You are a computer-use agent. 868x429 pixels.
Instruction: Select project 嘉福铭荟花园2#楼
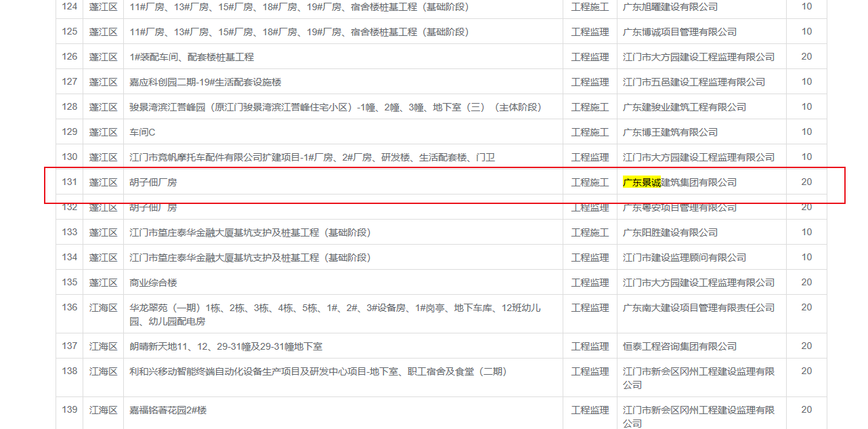(x=168, y=410)
